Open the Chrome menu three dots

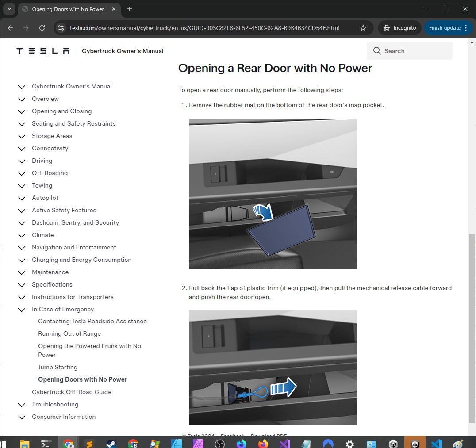point(466,28)
